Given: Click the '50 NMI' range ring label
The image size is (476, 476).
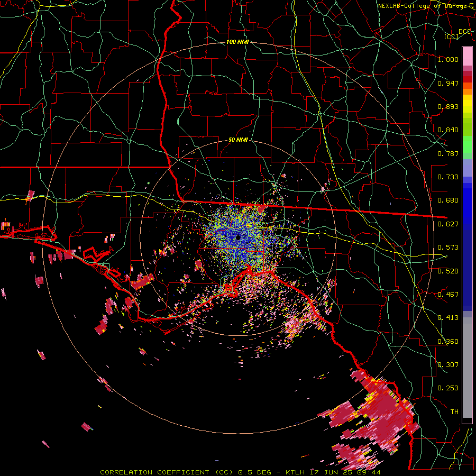Looking at the screenshot, I should click(x=238, y=140).
